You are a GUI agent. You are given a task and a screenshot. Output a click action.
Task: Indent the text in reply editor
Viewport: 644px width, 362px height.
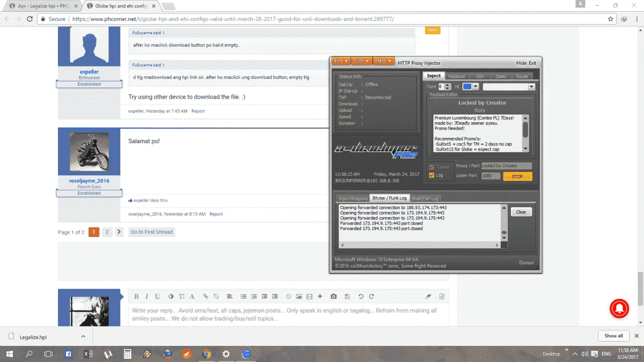[275, 297]
